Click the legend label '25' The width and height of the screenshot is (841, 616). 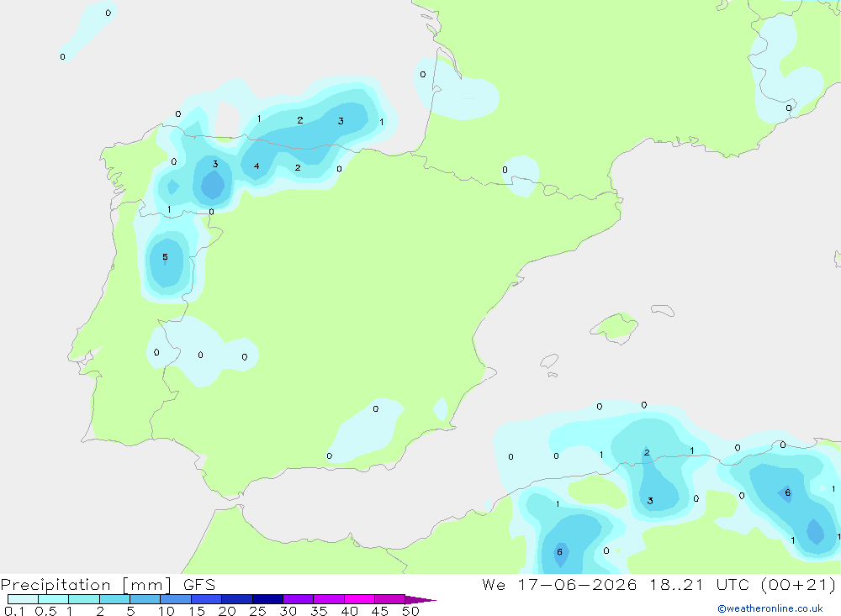(257, 611)
